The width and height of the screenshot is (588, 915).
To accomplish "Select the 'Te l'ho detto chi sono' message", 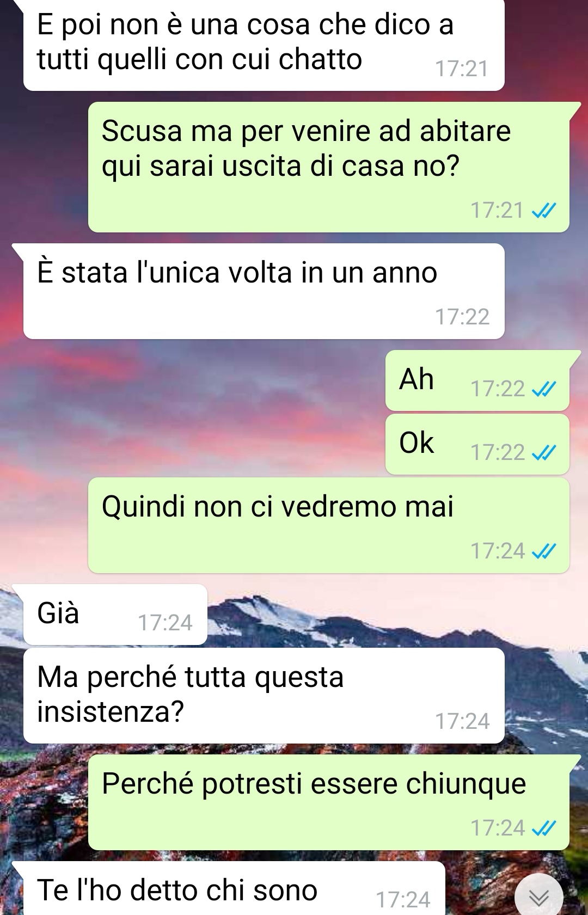I will pyautogui.click(x=234, y=888).
